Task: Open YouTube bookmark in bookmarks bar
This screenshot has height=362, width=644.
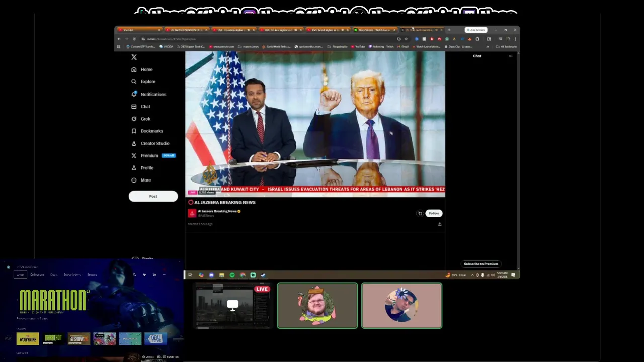Action: click(x=358, y=47)
